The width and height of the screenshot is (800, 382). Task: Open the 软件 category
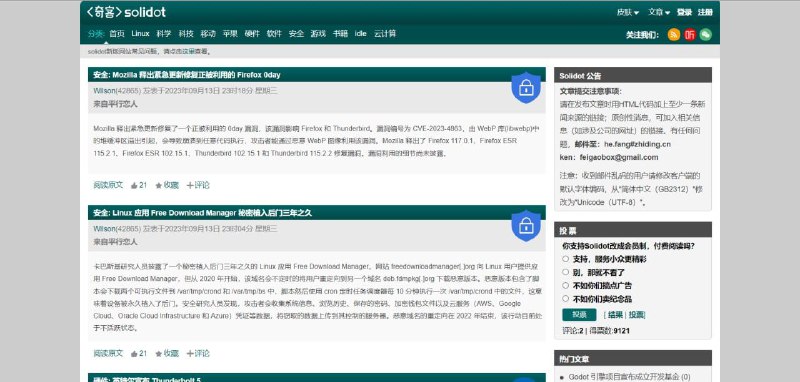[x=274, y=34]
